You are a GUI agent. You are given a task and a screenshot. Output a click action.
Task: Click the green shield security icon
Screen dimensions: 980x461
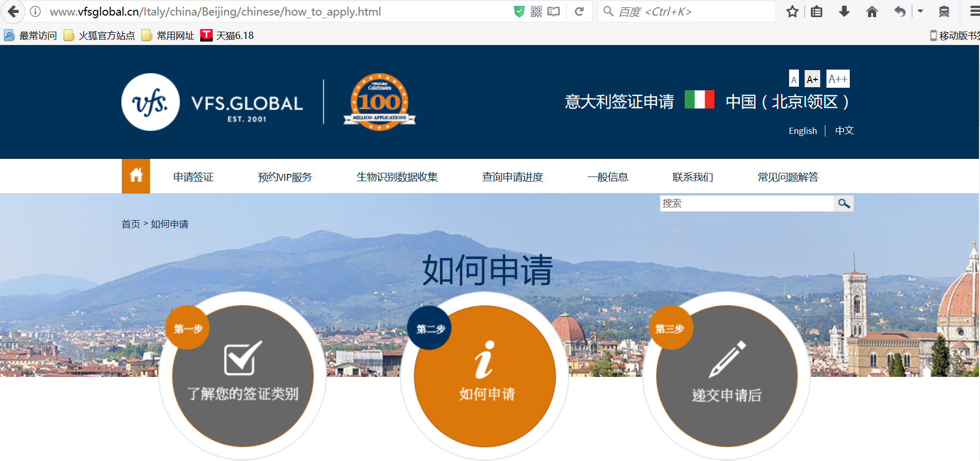click(x=519, y=11)
